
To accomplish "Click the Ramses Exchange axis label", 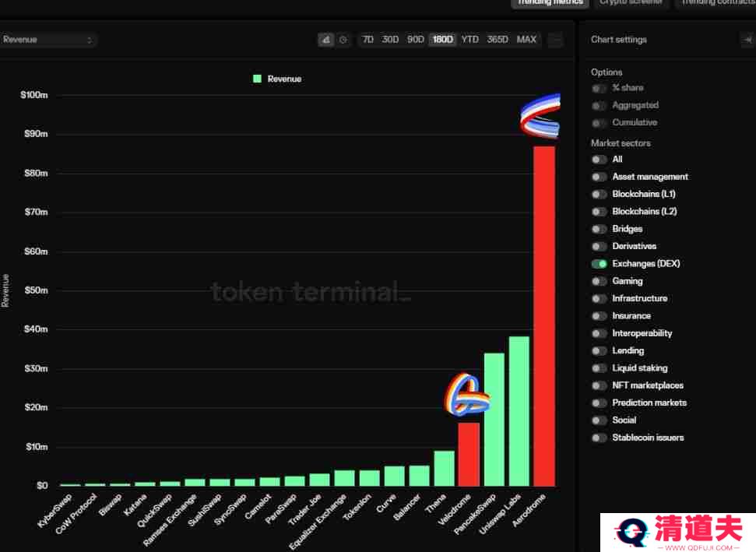I will pyautogui.click(x=170, y=520).
